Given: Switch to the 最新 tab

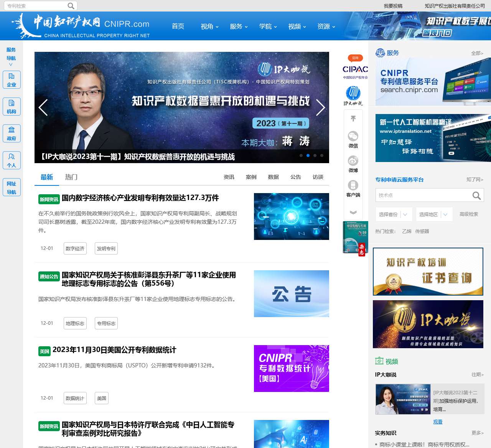Looking at the screenshot, I should tap(47, 177).
